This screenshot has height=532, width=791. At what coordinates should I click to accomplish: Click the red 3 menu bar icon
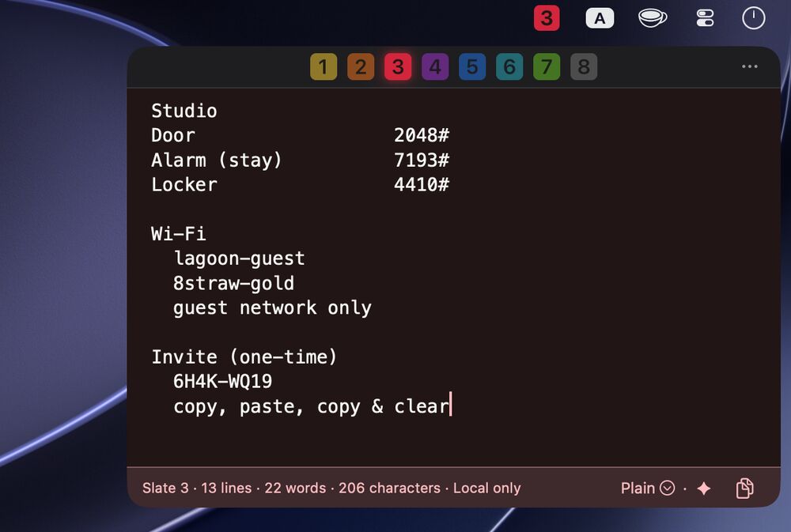pyautogui.click(x=547, y=18)
